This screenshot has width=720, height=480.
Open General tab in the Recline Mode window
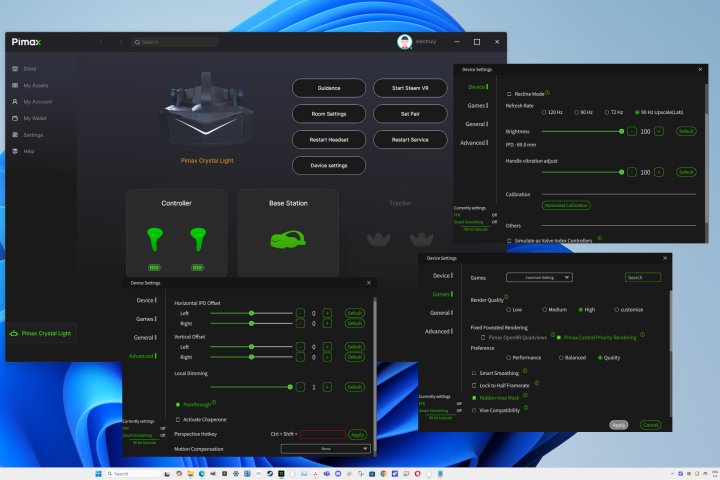[477, 124]
